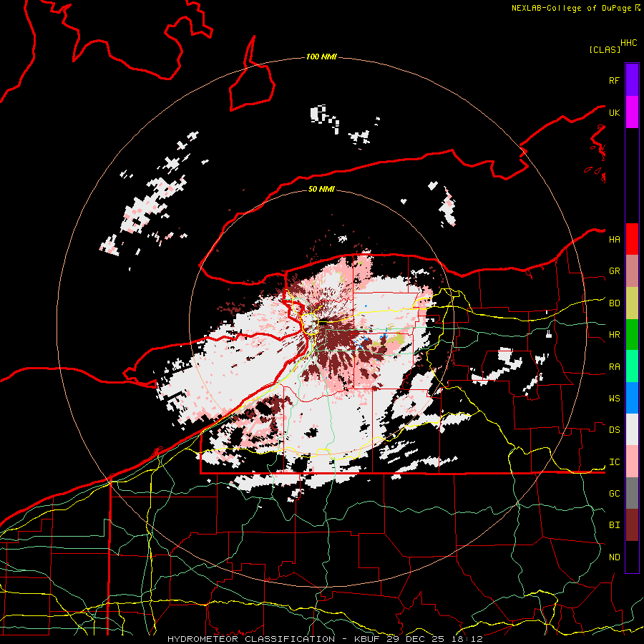Select the WS blue legend swatch

(632, 398)
